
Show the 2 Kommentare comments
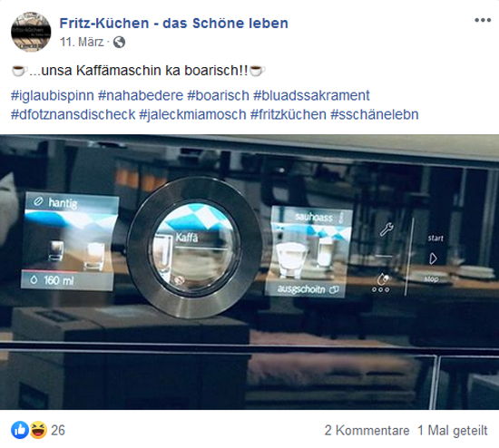pos(367,431)
